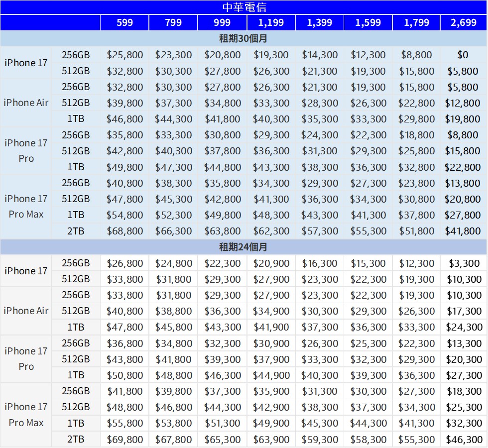Screen dimensions: 488x448
Task: Select the 1,199 plan column header
Action: [271, 22]
